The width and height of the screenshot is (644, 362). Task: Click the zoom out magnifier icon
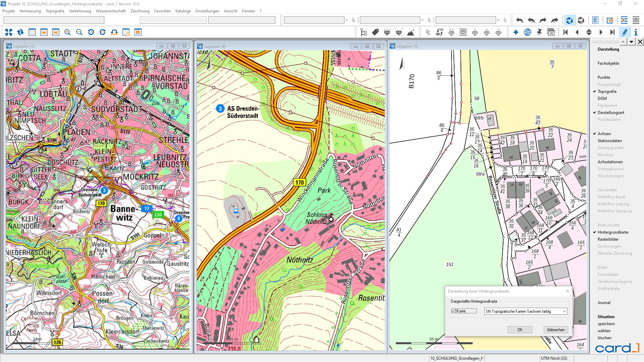pyautogui.click(x=79, y=32)
